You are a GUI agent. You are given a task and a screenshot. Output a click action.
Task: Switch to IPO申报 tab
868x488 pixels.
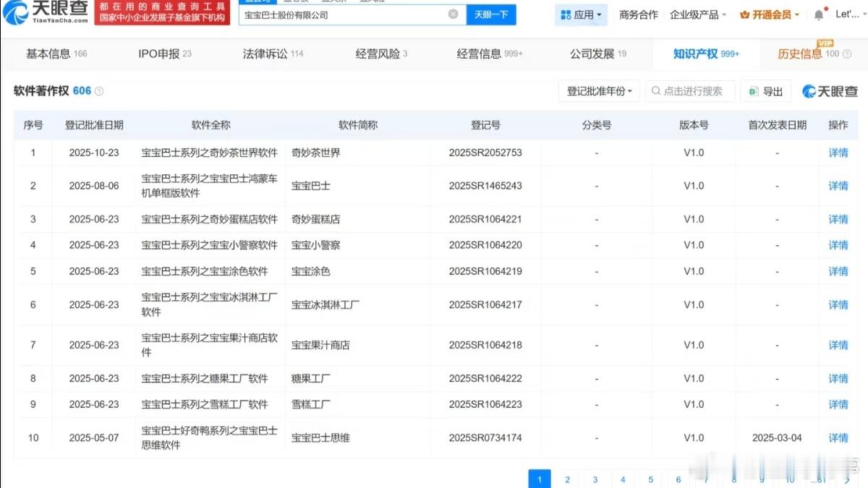165,53
